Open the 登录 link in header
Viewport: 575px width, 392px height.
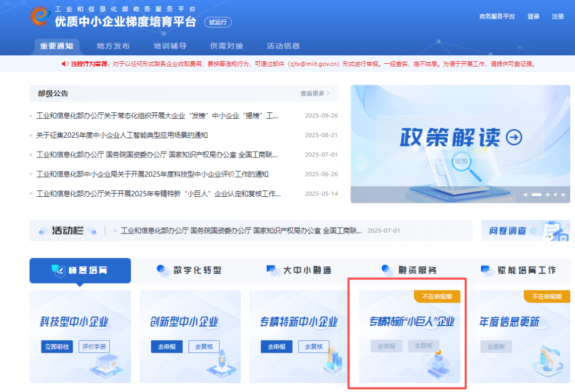pos(533,16)
